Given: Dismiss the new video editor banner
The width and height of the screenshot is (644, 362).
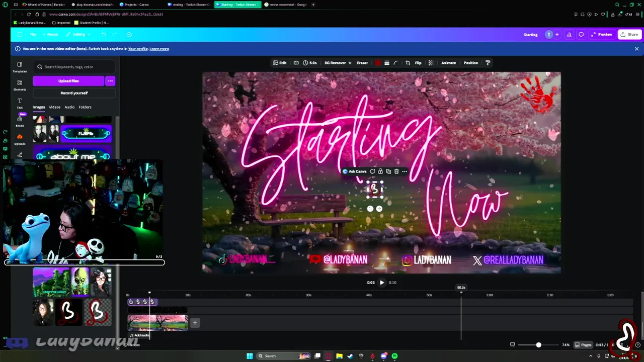Looking at the screenshot, I should tap(636, 49).
